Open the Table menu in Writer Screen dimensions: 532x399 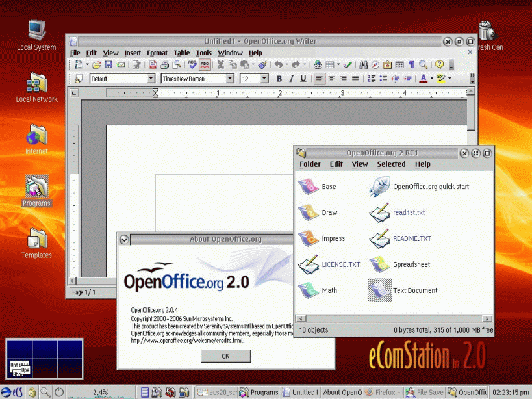pos(182,53)
